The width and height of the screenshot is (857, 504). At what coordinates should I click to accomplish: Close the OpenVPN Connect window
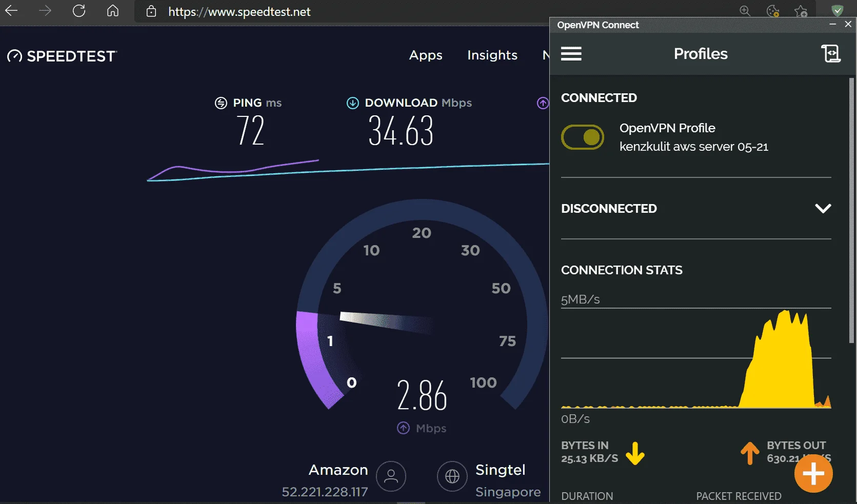[x=848, y=24]
